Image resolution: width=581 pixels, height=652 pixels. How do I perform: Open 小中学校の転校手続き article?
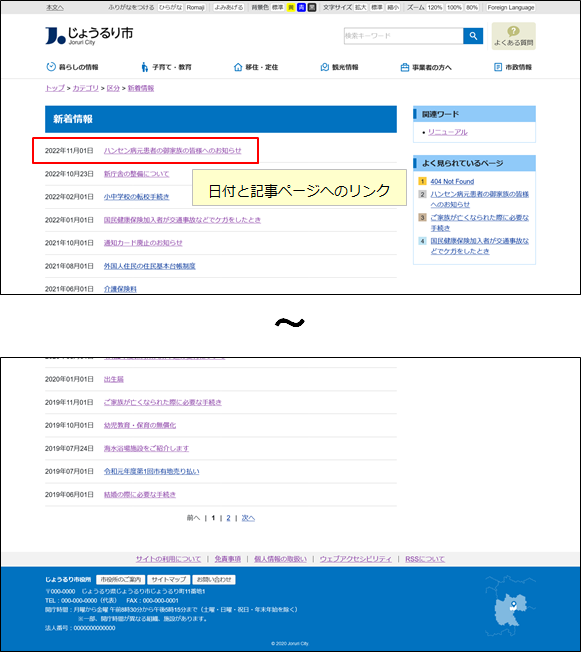click(136, 197)
